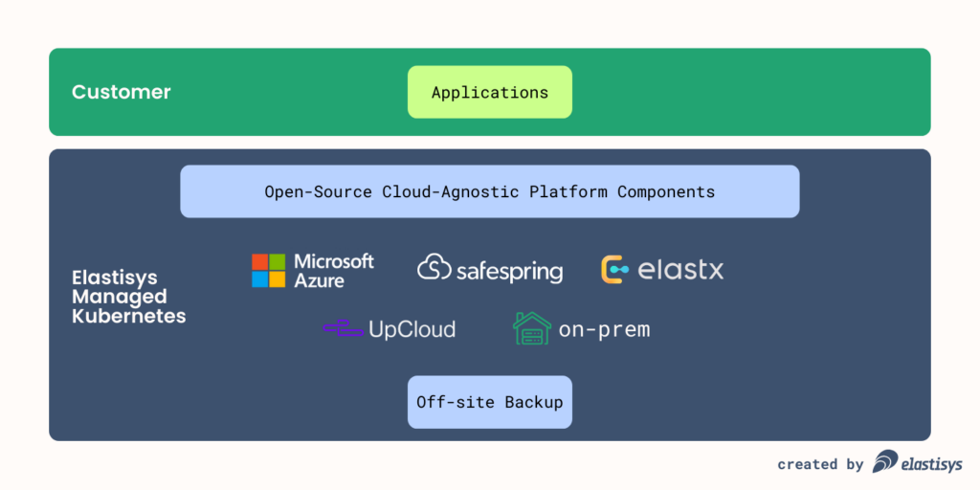Click the Elastisys Managed Kubernetes heading
This screenshot has height=490, width=980.
coord(128,297)
